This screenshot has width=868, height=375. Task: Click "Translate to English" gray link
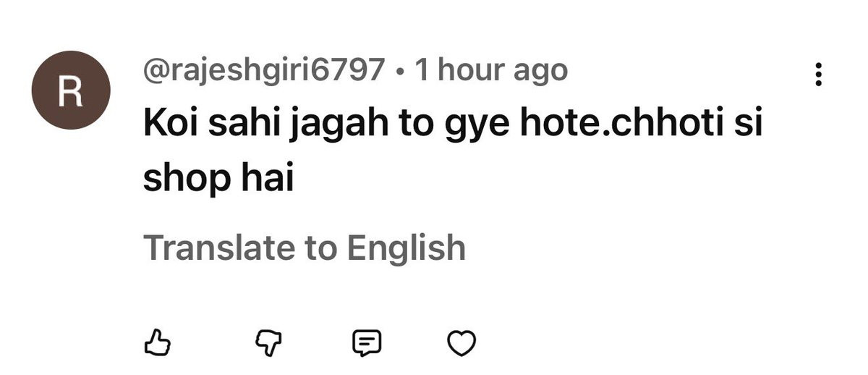[305, 248]
